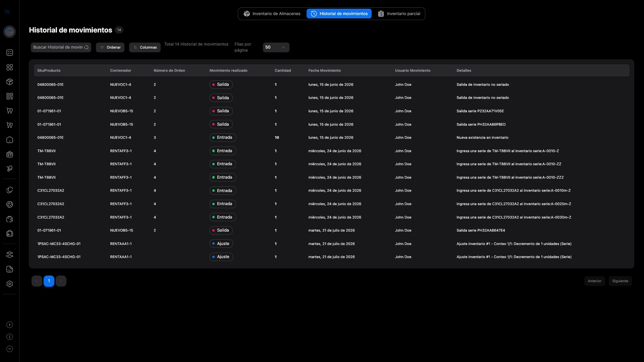Go to page 1 in pagination
Viewport: 644px width, 362px height.
point(49,281)
